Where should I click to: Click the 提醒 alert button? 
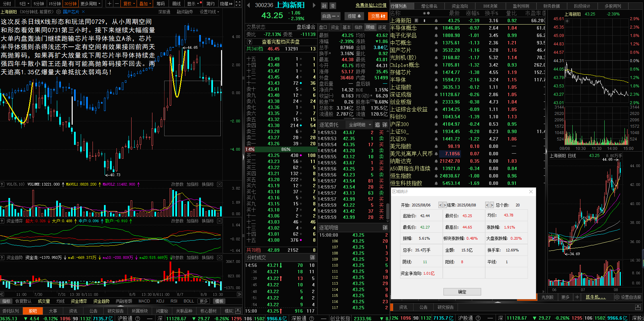tap(354, 16)
